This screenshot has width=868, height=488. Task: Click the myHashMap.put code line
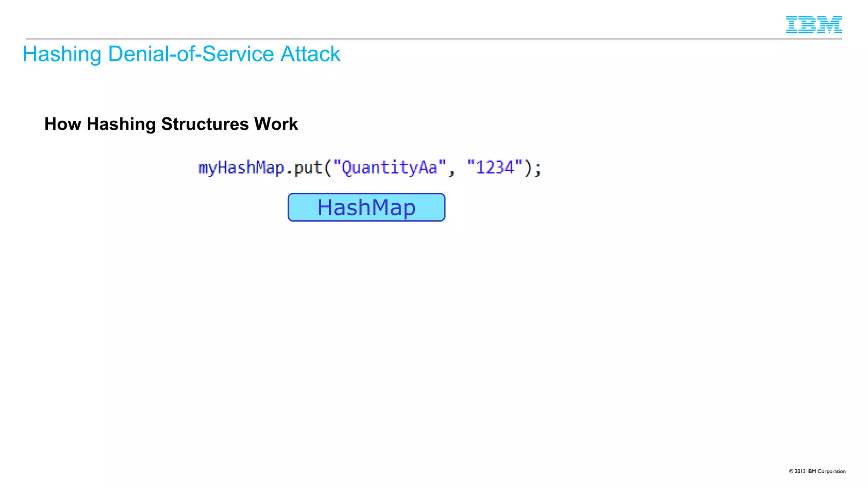click(370, 168)
